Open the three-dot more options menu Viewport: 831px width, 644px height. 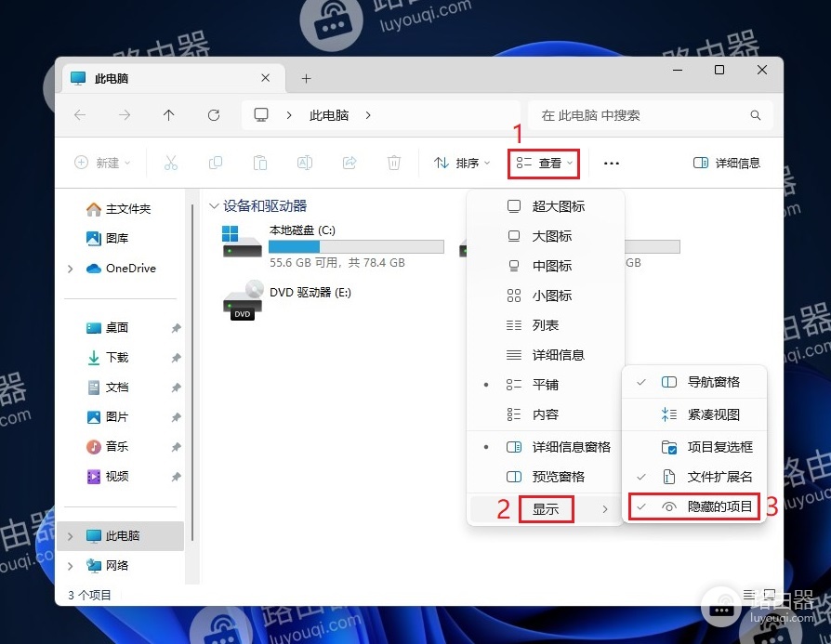pos(611,164)
